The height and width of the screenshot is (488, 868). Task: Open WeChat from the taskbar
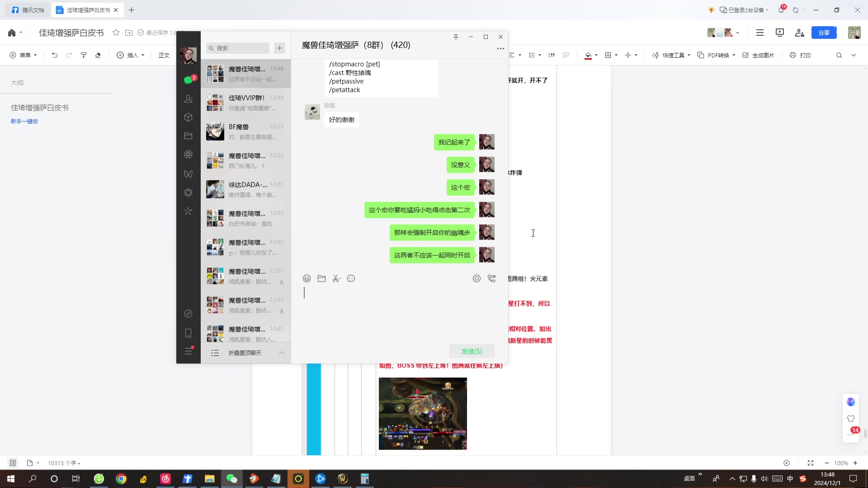click(232, 479)
